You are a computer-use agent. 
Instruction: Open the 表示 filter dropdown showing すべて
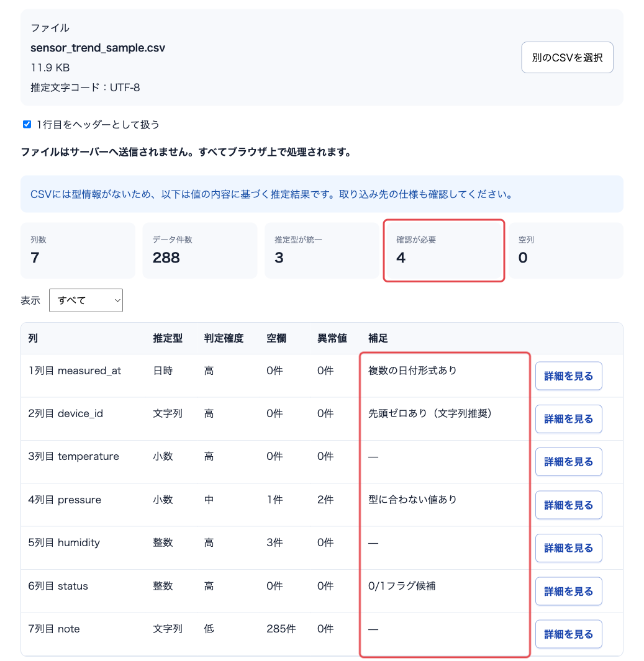(86, 300)
